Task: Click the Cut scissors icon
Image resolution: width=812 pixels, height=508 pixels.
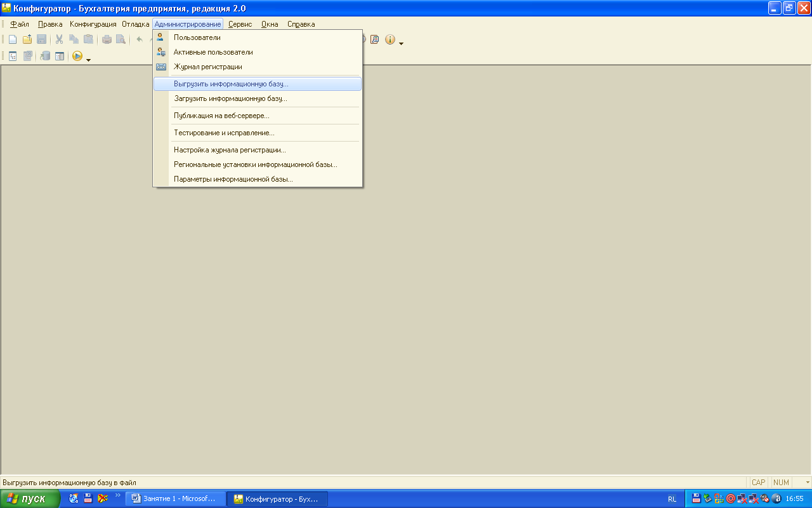Action: (x=60, y=39)
